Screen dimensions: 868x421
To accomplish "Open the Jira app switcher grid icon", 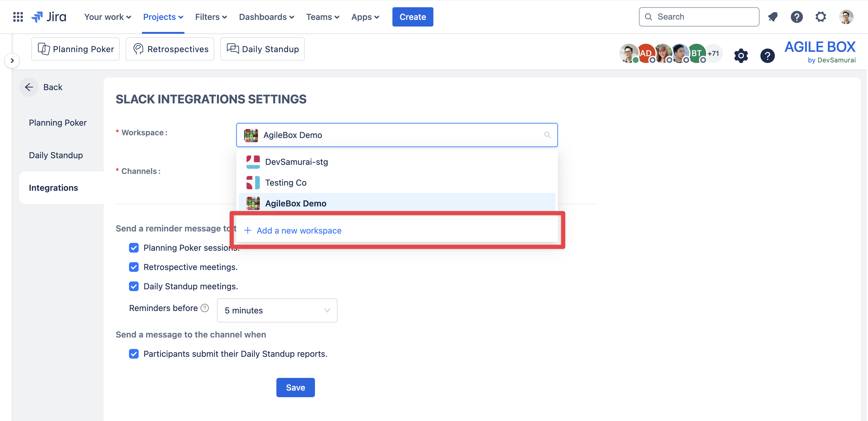I will coord(18,17).
